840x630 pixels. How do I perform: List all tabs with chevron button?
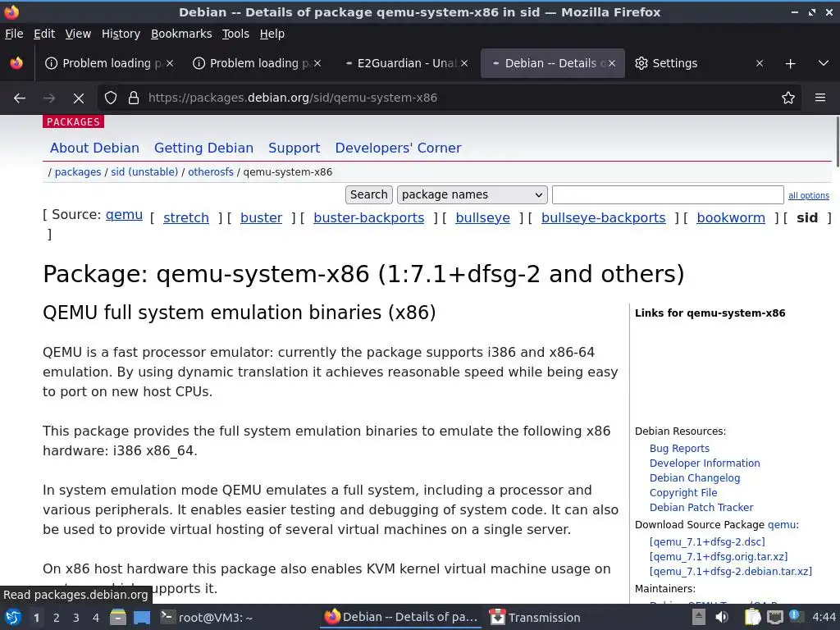point(824,63)
